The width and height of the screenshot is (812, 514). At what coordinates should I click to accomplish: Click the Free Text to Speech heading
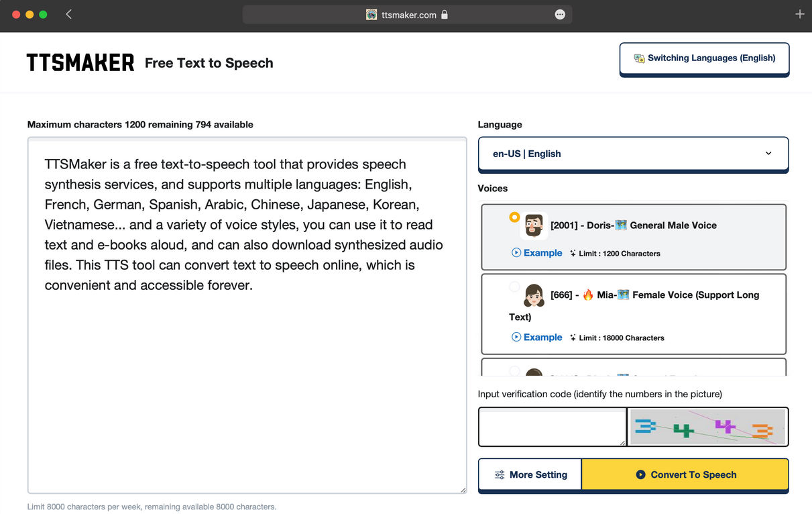(x=209, y=63)
